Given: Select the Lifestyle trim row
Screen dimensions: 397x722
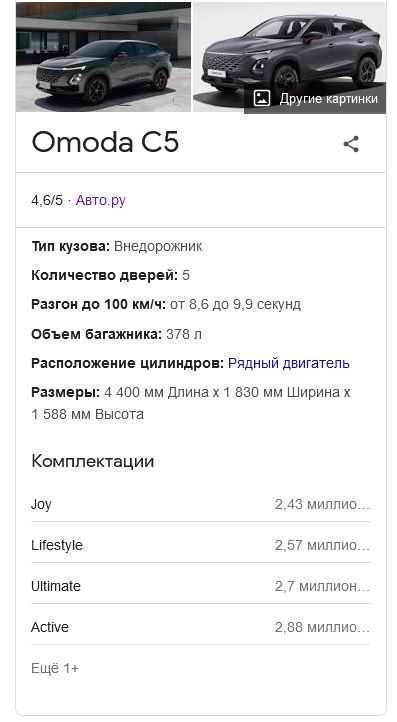Looking at the screenshot, I should (201, 545).
